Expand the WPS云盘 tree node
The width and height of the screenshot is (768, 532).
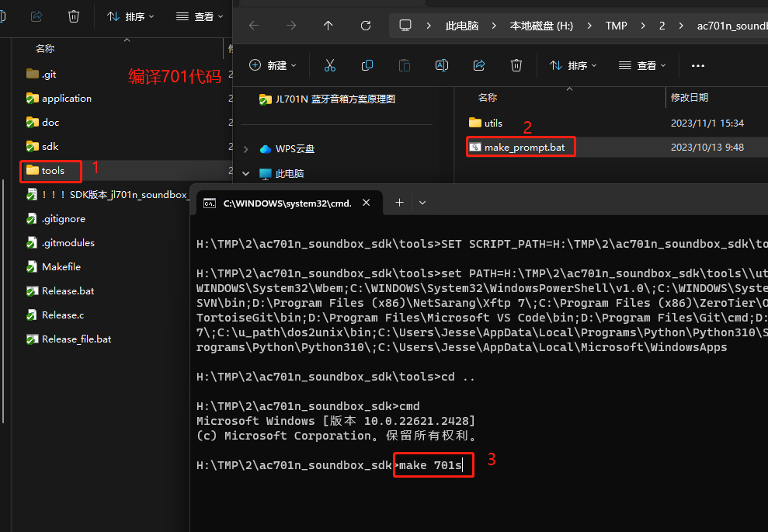[246, 149]
